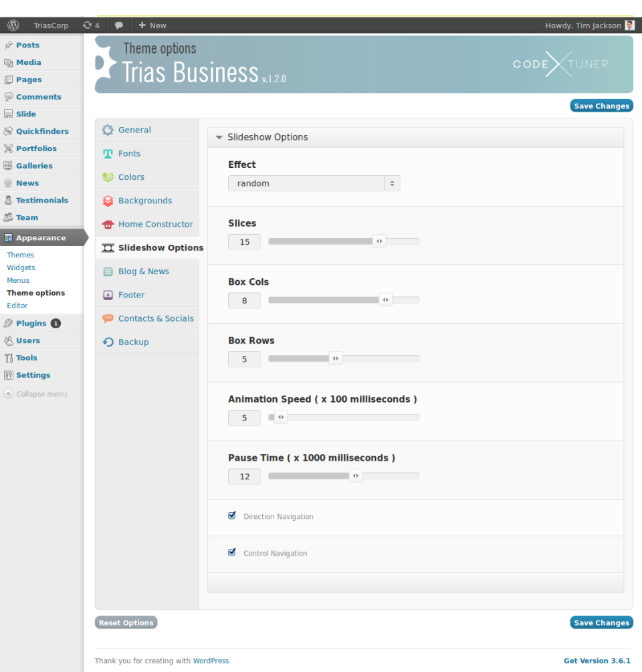Click the Box Rows value field
Image resolution: width=642 pixels, height=672 pixels.
tap(244, 359)
